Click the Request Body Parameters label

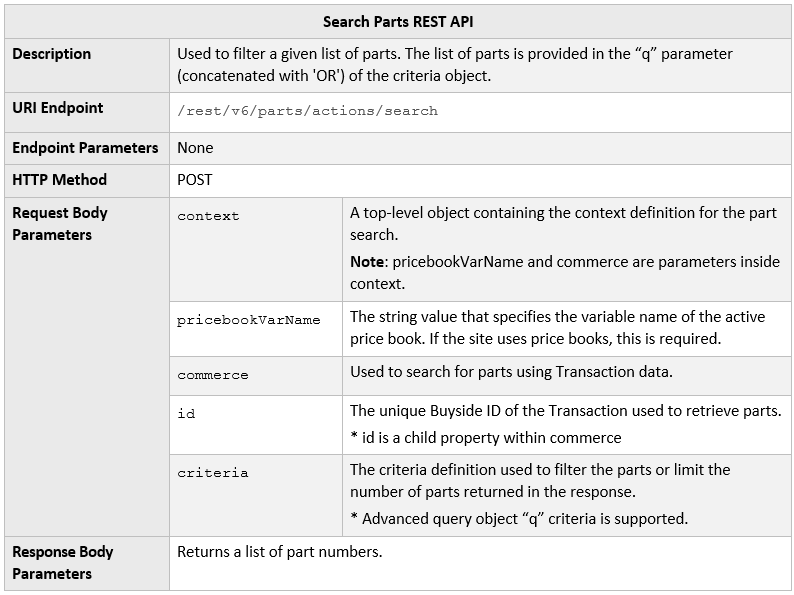[60, 223]
